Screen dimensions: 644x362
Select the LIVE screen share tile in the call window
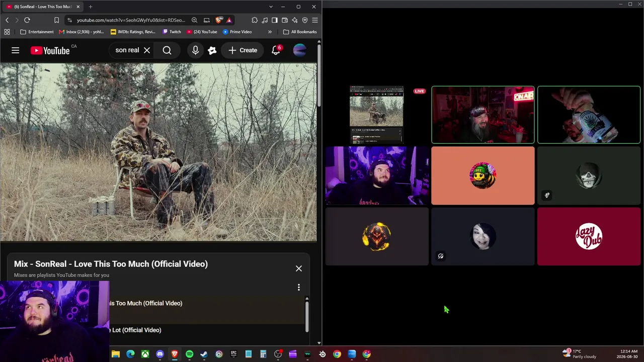[377, 115]
